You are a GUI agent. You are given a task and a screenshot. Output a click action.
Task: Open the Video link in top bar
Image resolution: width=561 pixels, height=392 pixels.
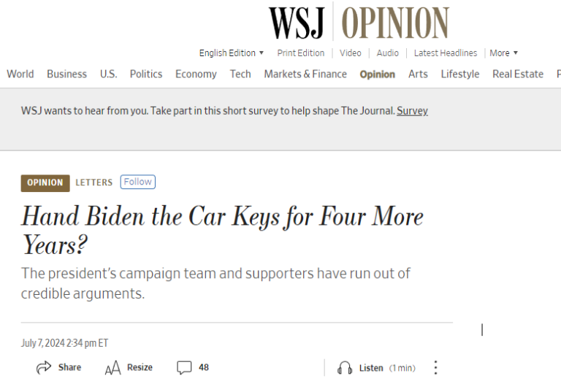(x=351, y=53)
